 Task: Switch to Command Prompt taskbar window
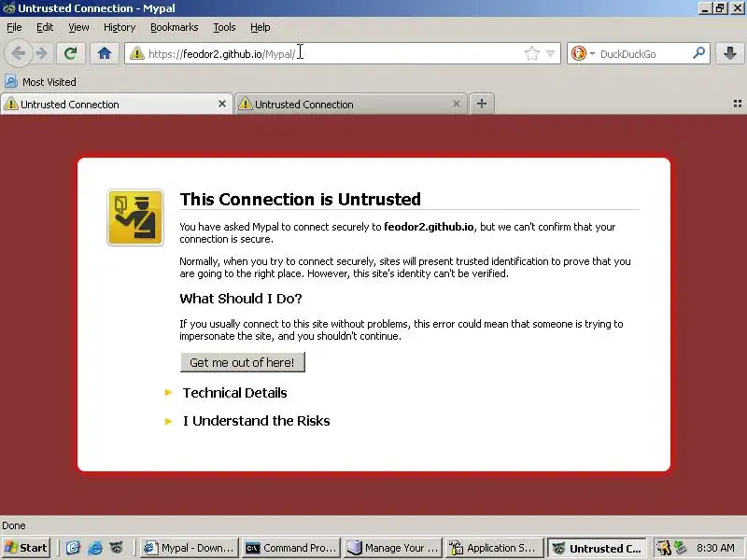291,548
